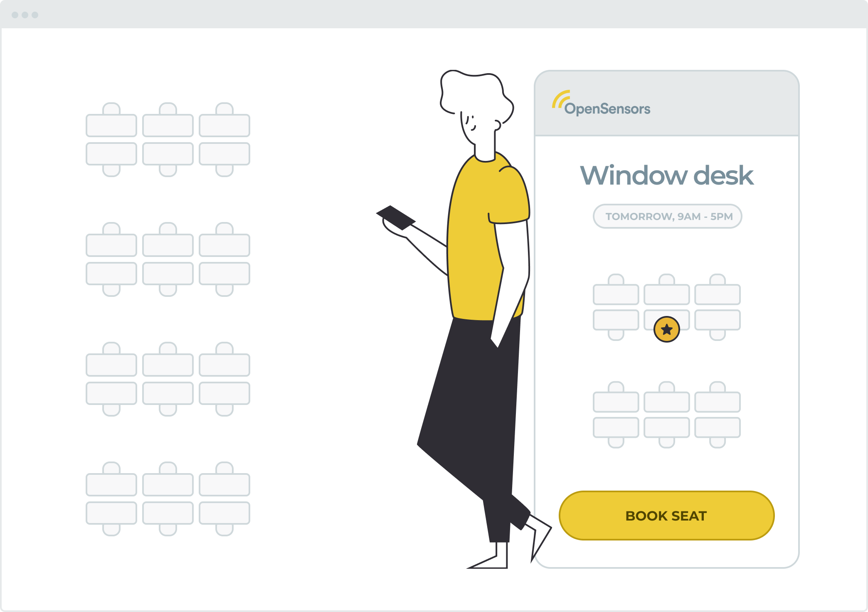Image resolution: width=868 pixels, height=612 pixels.
Task: Open the TOMORROW, 9AM - 5PM time selector
Action: click(667, 216)
